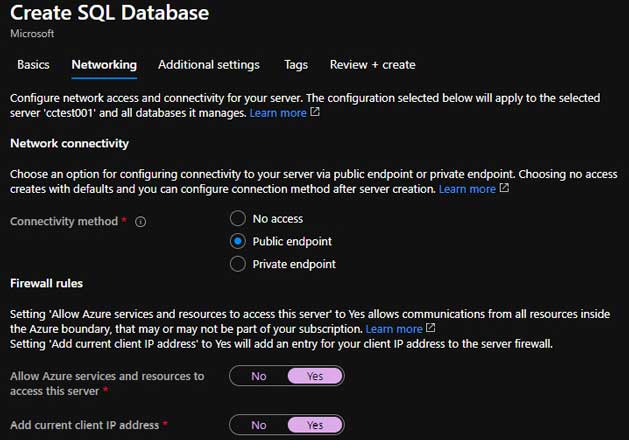Set Add current client IP to No
Viewport: 629px width, 440px height.
tap(259, 425)
